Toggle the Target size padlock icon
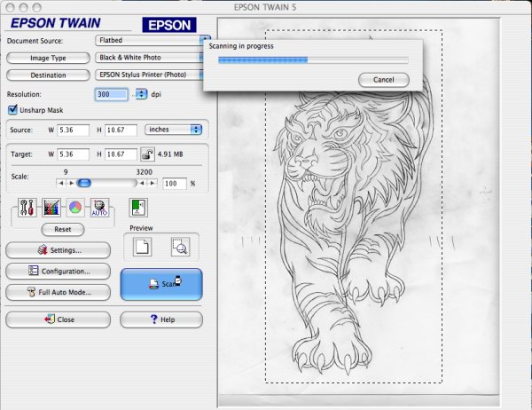 click(x=147, y=154)
